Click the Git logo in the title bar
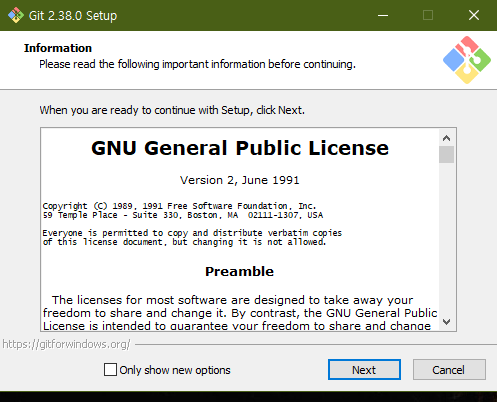Screen dimensions: 497x402 [16, 15]
